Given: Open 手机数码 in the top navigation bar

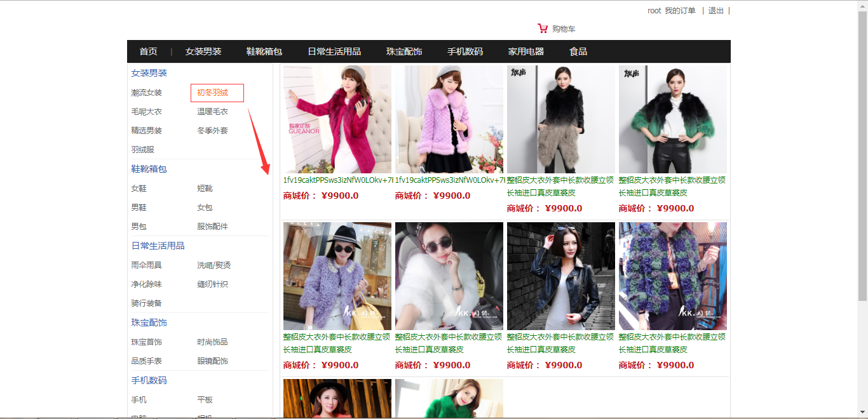Looking at the screenshot, I should coord(465,51).
